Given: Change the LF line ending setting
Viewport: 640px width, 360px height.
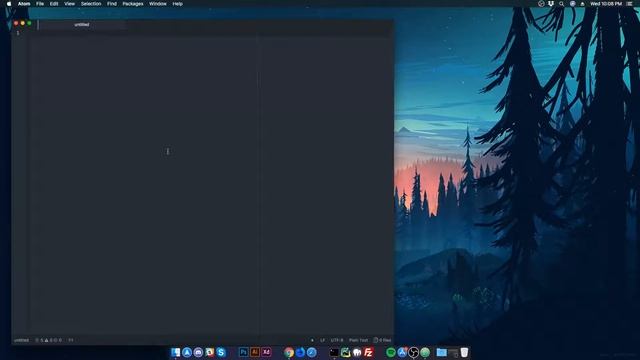Looking at the screenshot, I should tap(322, 340).
